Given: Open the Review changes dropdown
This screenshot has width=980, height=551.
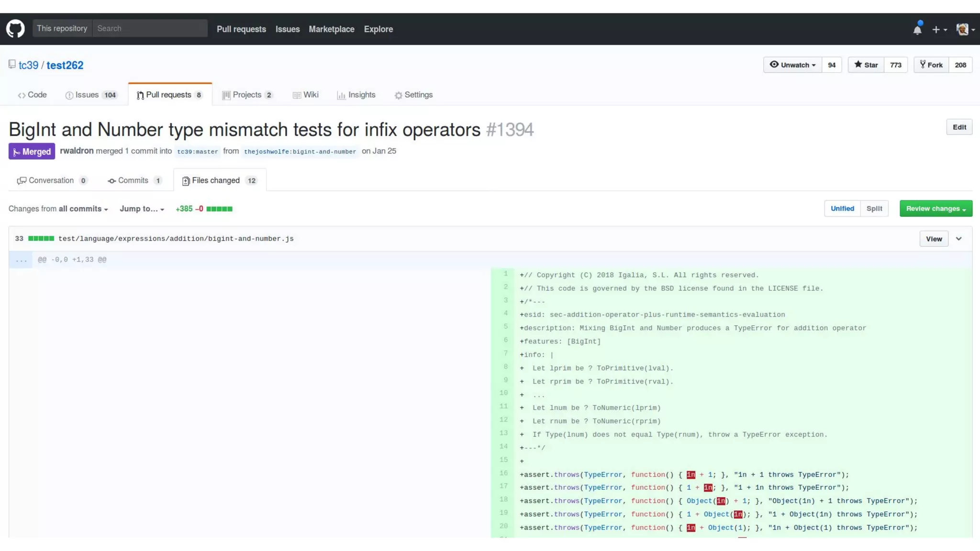Looking at the screenshot, I should click(x=935, y=209).
